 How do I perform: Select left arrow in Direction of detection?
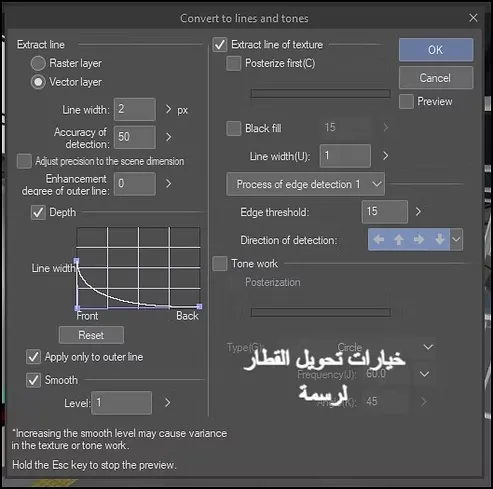tap(378, 239)
